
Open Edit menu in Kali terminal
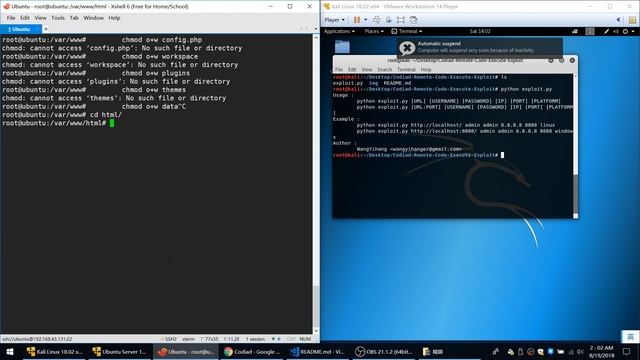(x=352, y=70)
